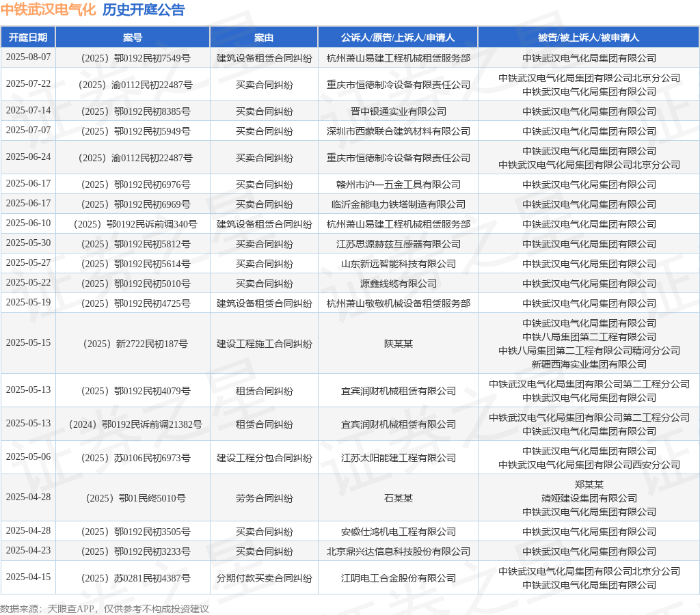This screenshot has width=700, height=615.
Task: Click case number "(2025)鄂0192民初7549号"
Action: click(x=136, y=58)
